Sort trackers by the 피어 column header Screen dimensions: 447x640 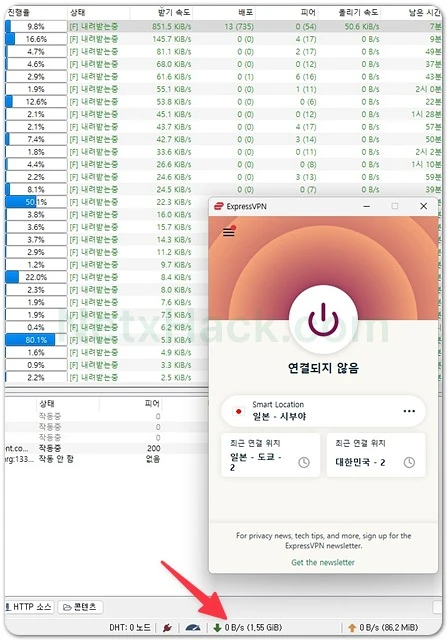tap(131, 404)
